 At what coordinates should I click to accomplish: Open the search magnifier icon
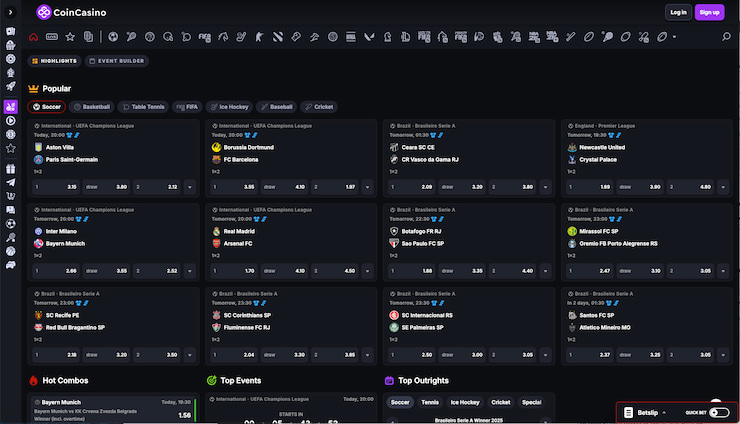[x=726, y=37]
